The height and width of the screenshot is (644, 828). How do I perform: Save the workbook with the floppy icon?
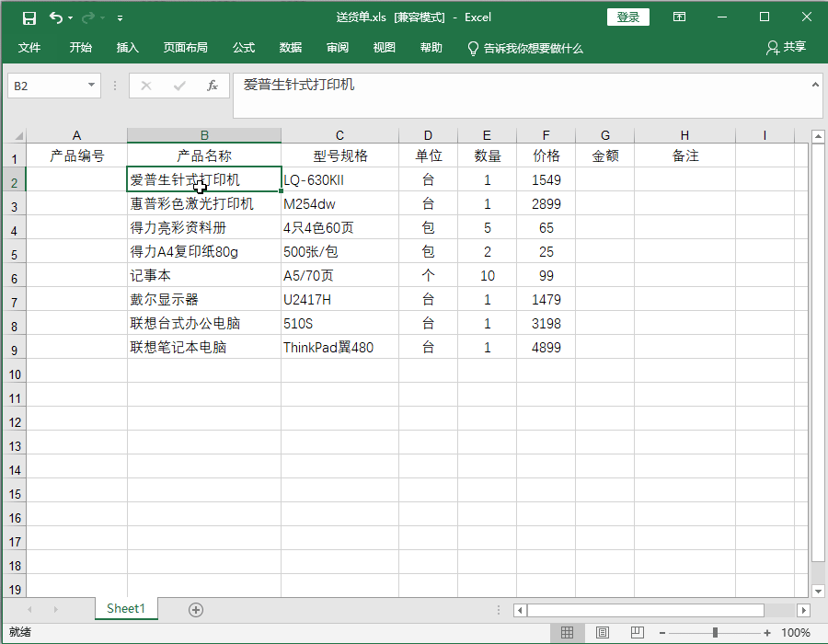coord(29,18)
